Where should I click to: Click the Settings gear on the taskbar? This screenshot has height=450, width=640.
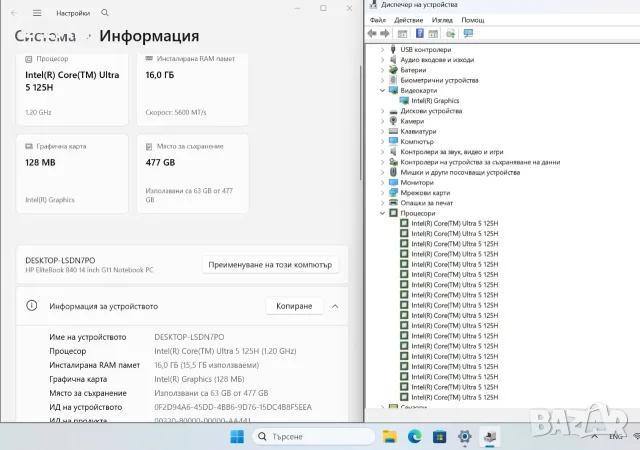point(464,437)
